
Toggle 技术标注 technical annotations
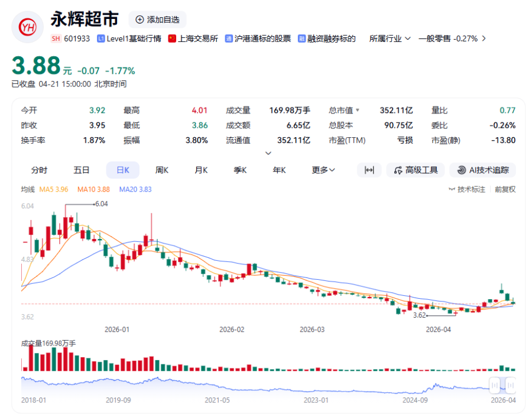467,189
